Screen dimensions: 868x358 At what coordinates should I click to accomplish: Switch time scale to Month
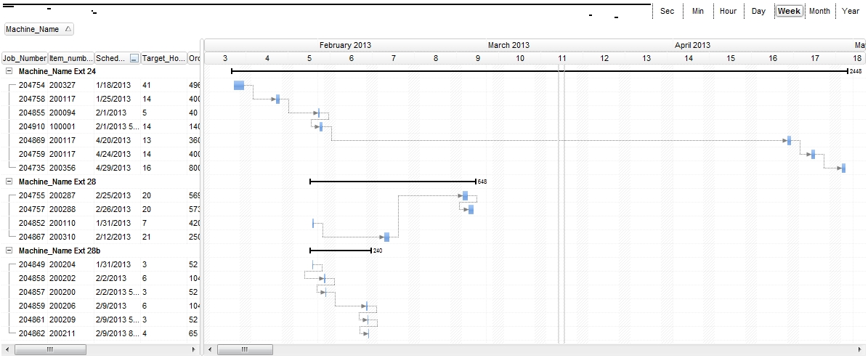[819, 11]
